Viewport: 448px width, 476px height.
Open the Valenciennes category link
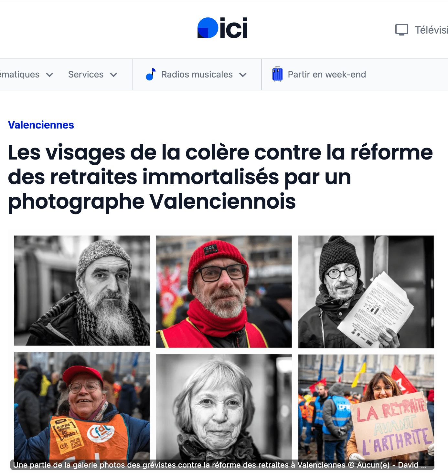(41, 125)
